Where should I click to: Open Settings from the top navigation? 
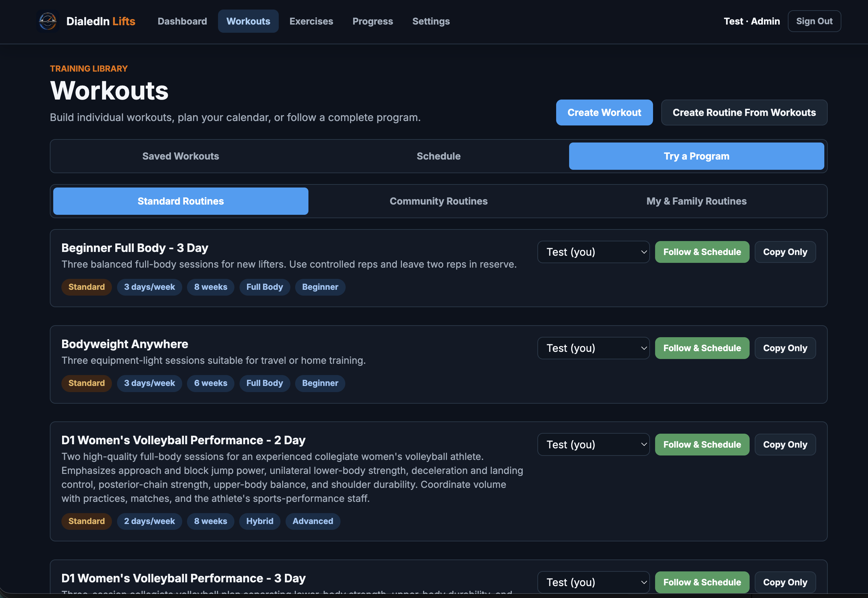(431, 21)
